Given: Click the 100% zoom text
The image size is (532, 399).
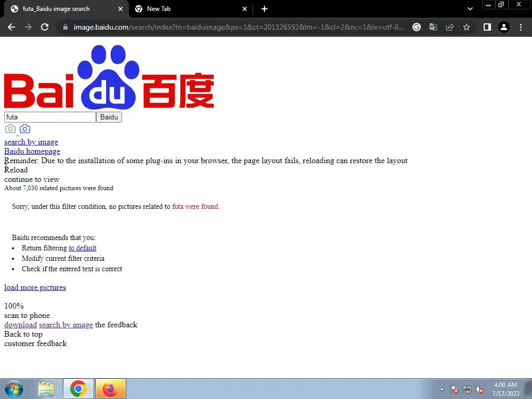Looking at the screenshot, I should pyautogui.click(x=14, y=306).
